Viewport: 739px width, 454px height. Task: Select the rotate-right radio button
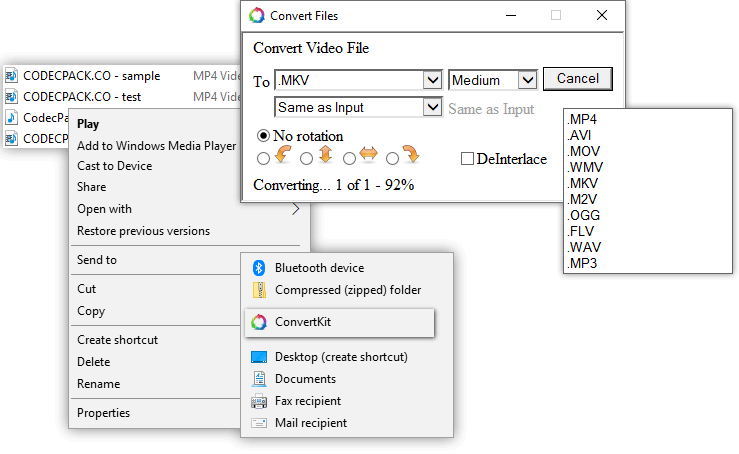click(392, 159)
